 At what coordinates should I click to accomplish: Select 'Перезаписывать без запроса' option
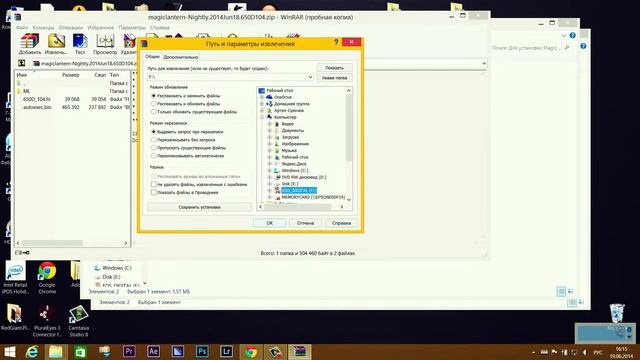click(x=154, y=140)
